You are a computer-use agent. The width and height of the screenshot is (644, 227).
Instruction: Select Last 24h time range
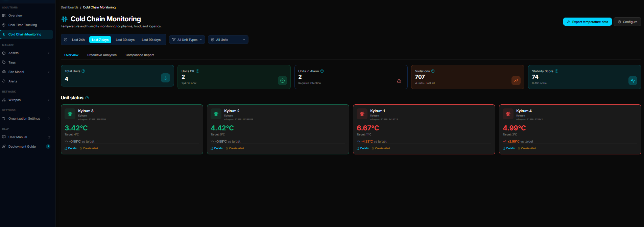click(x=78, y=40)
